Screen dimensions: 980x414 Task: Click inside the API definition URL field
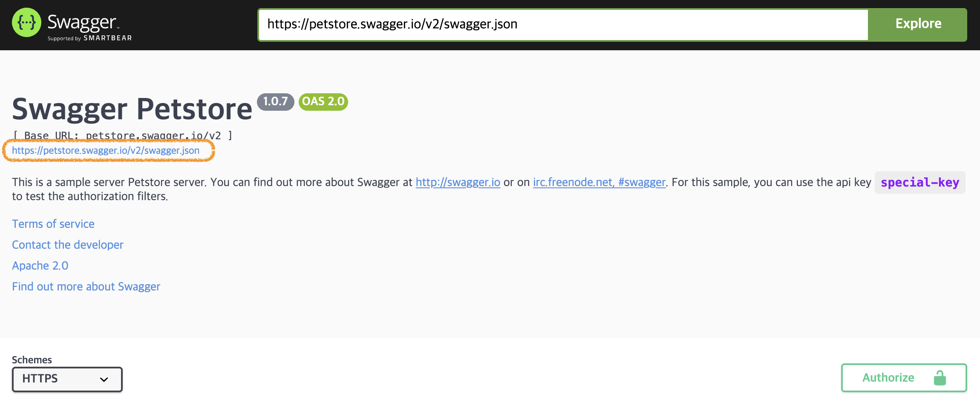[x=562, y=24]
